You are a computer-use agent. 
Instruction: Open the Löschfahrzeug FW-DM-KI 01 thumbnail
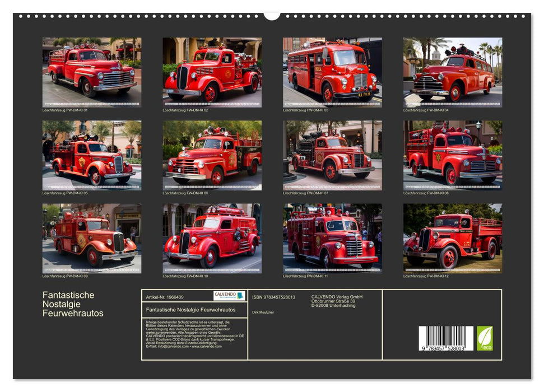coord(92,72)
